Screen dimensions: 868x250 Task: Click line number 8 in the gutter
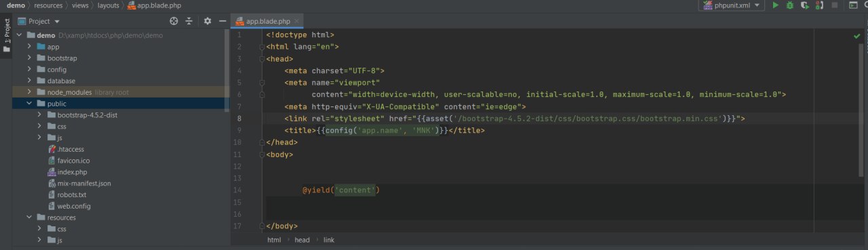point(239,119)
